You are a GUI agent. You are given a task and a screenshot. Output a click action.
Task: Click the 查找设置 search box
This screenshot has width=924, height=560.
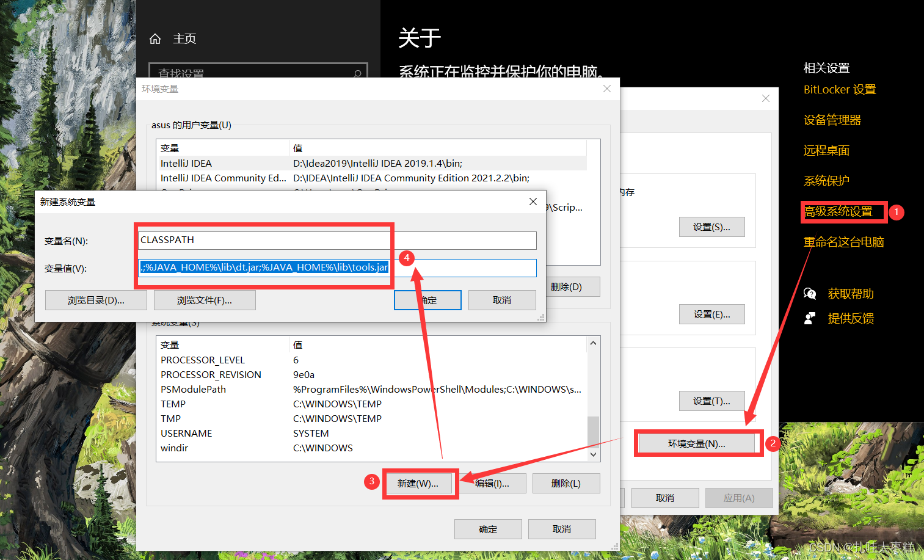tap(258, 71)
